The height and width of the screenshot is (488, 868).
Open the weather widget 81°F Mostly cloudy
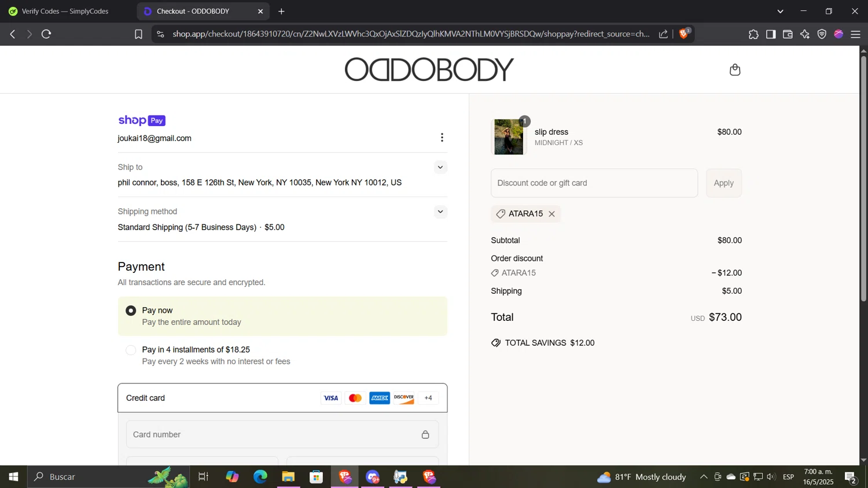point(641,477)
